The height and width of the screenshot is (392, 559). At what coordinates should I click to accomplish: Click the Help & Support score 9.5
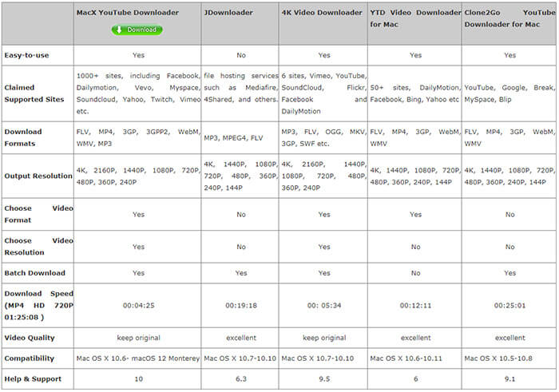click(324, 379)
